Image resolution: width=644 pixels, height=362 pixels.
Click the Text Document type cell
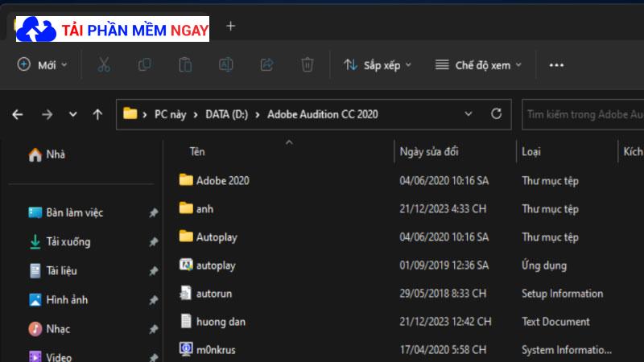555,322
